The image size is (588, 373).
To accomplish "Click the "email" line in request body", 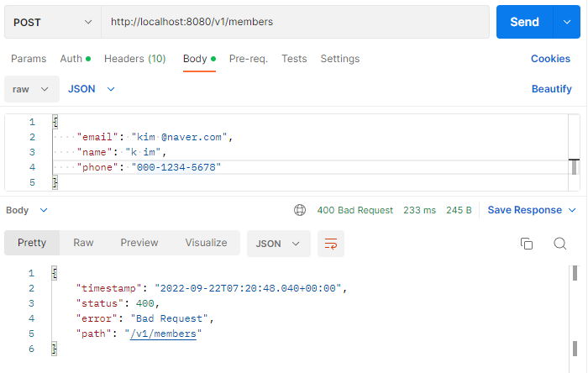I will [155, 137].
